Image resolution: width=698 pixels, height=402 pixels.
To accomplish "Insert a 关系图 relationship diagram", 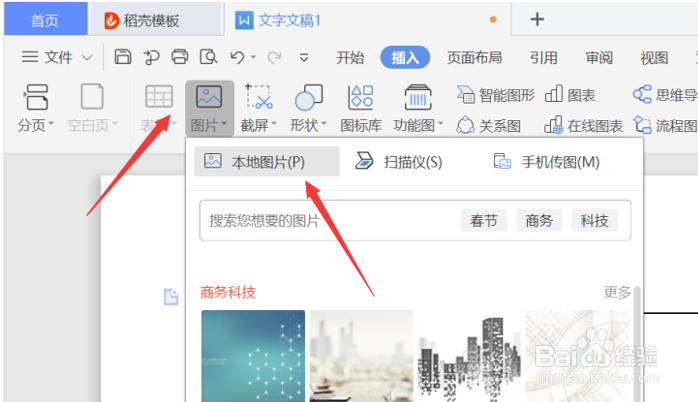I will 488,126.
